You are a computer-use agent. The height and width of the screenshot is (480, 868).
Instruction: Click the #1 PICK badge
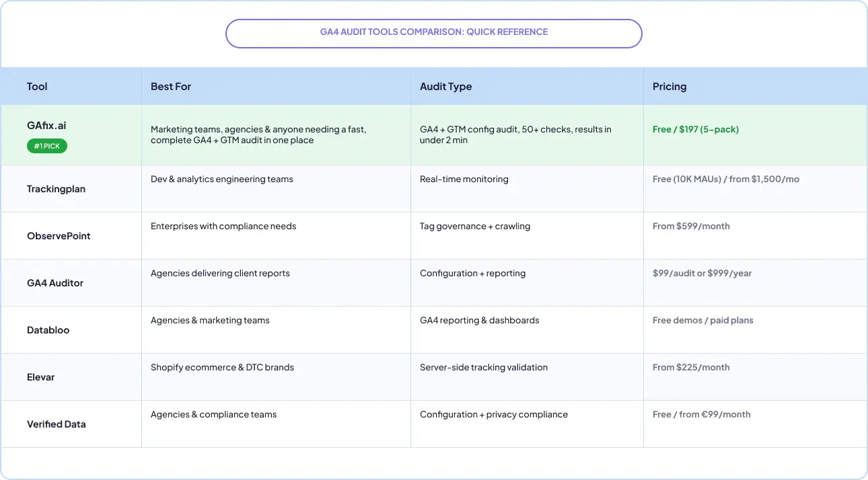[x=47, y=146]
